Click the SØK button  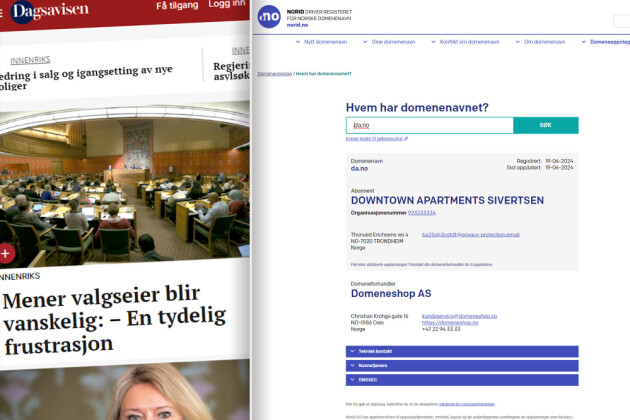(x=546, y=125)
